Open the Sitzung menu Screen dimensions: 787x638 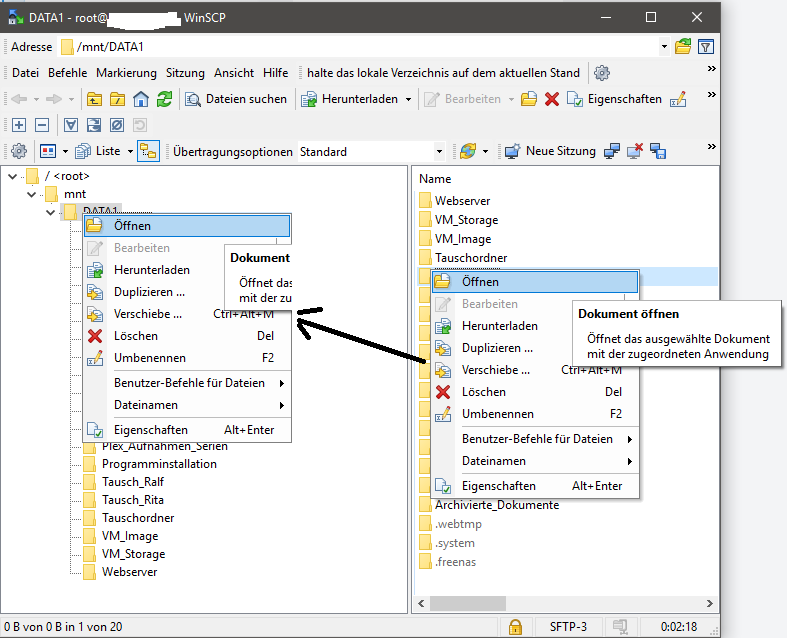point(185,73)
